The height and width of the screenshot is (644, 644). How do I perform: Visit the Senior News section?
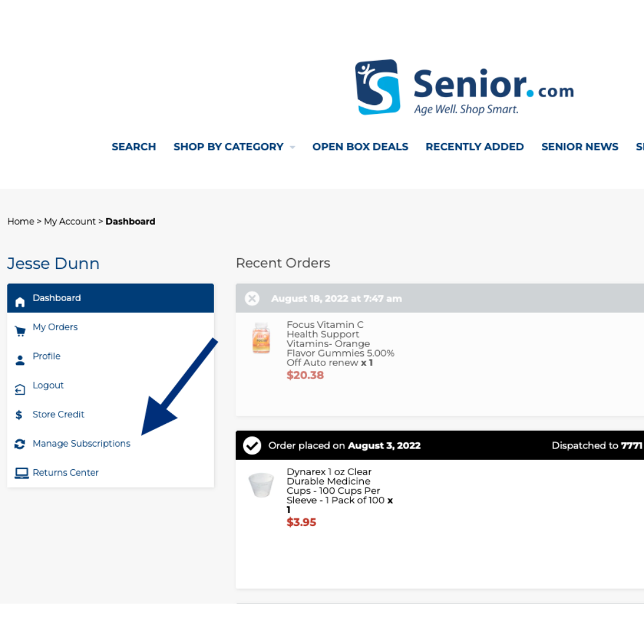[x=580, y=147]
